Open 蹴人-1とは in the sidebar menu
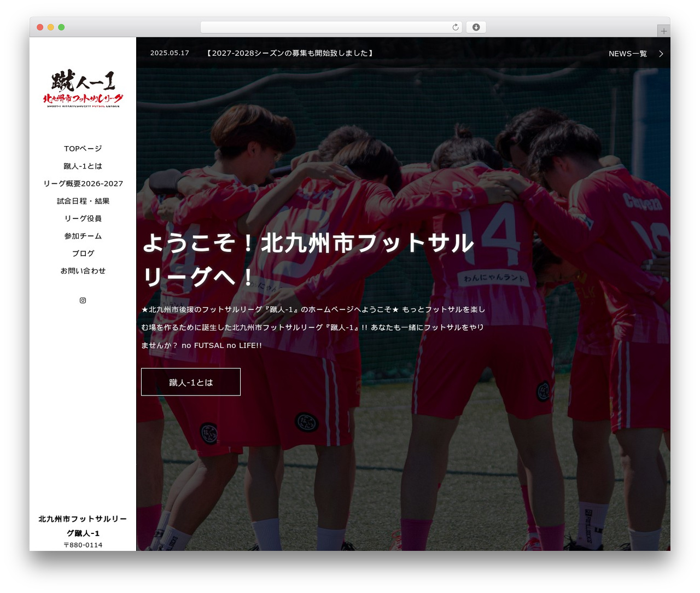This screenshot has width=700, height=593. click(x=83, y=166)
